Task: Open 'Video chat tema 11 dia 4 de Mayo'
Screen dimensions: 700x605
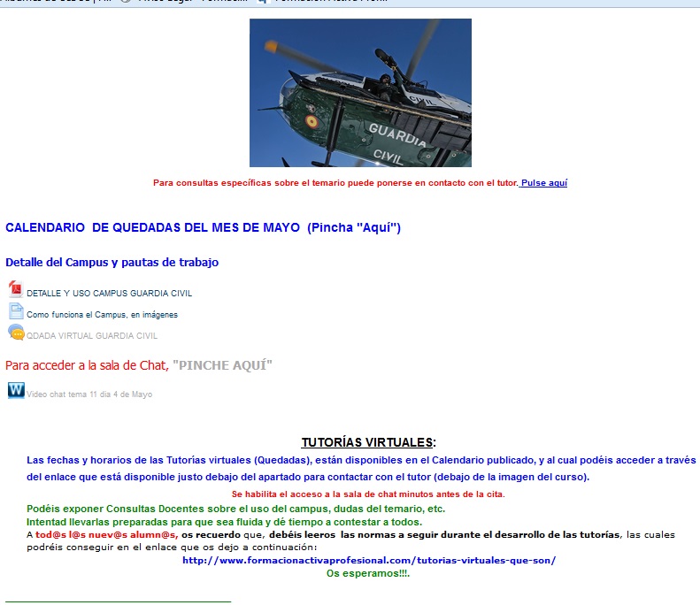Action: pos(89,394)
